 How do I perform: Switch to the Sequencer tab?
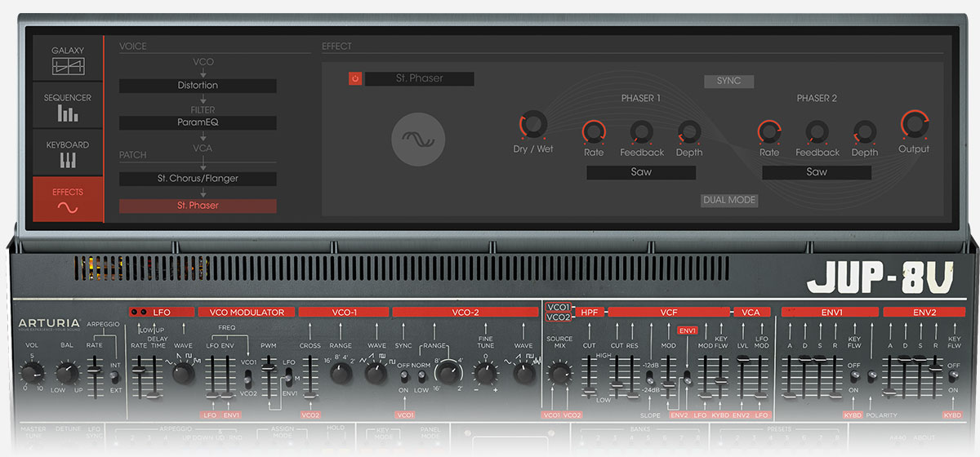68,105
